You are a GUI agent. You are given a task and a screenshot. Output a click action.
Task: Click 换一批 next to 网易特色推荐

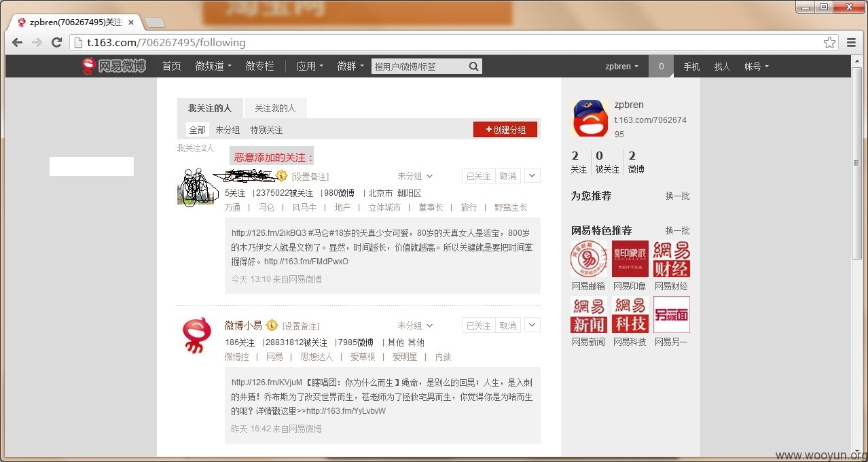(x=677, y=230)
